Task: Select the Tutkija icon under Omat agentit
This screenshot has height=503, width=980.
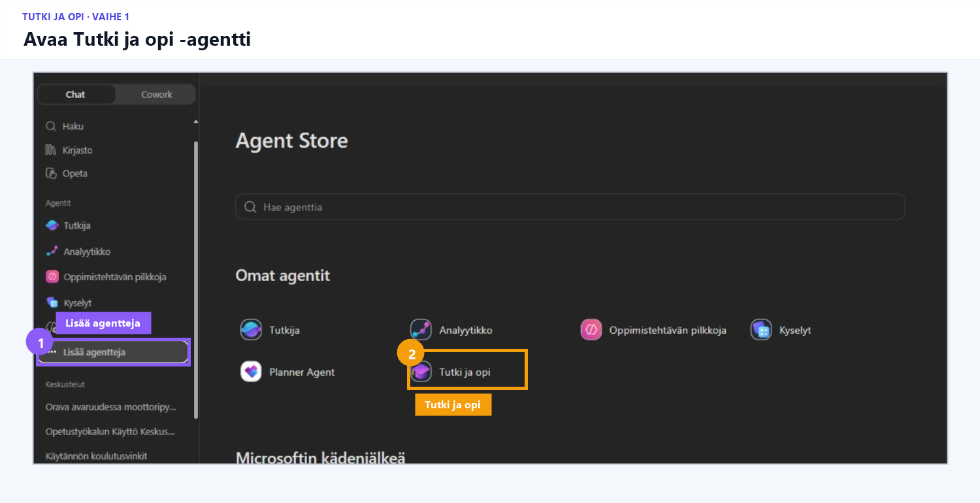Action: [250, 330]
